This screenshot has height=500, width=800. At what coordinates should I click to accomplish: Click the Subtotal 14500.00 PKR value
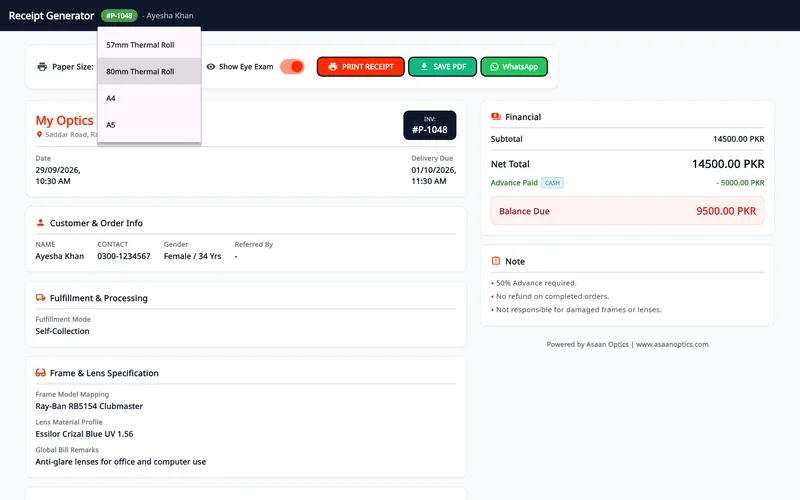(739, 139)
